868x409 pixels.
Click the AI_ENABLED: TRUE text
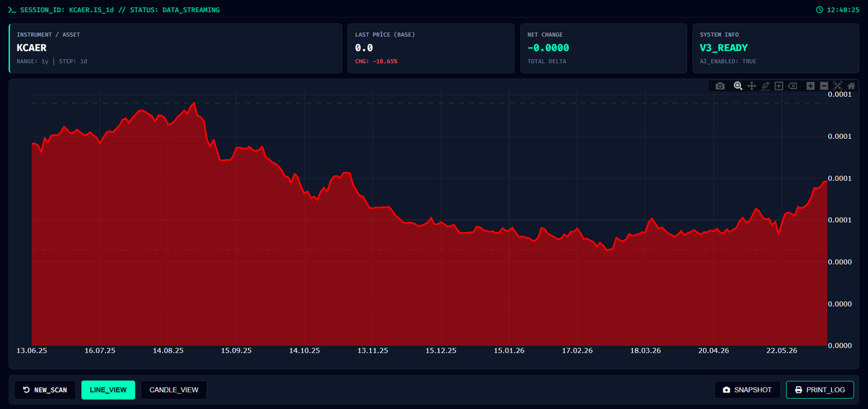click(x=728, y=61)
